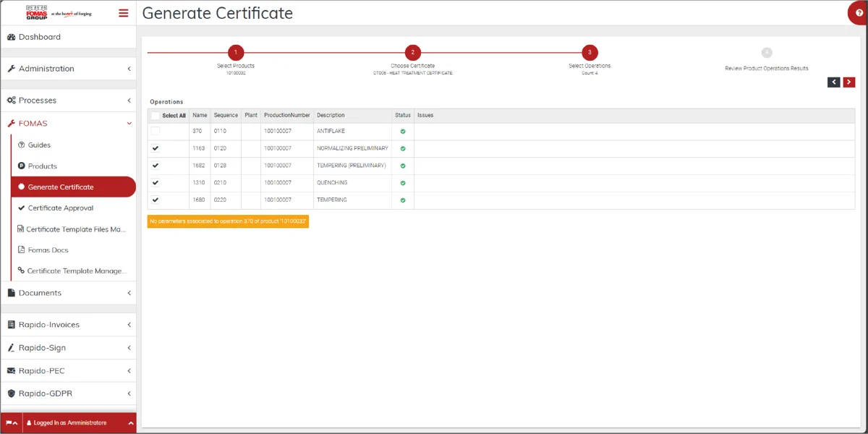Viewport: 868px width, 434px height.
Task: Click the NORMALIZING PRELIMINARY description cell
Action: 352,148
